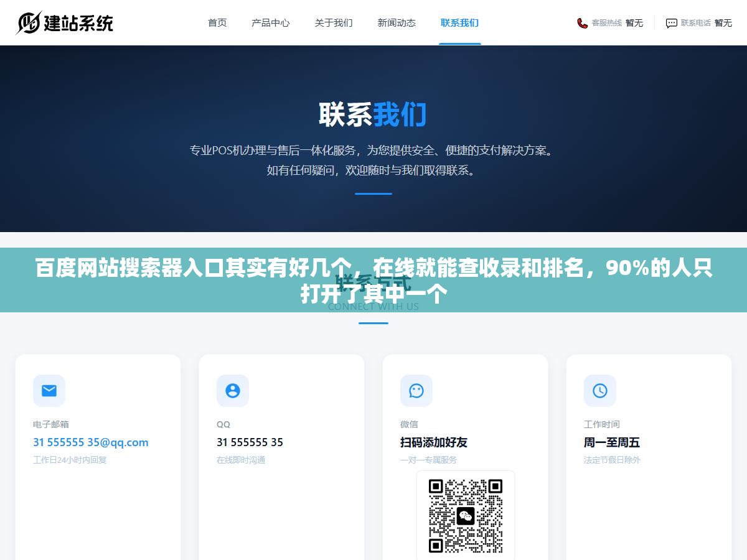Image resolution: width=747 pixels, height=560 pixels.
Task: Click the 电子邮箱 label
Action: coord(51,424)
